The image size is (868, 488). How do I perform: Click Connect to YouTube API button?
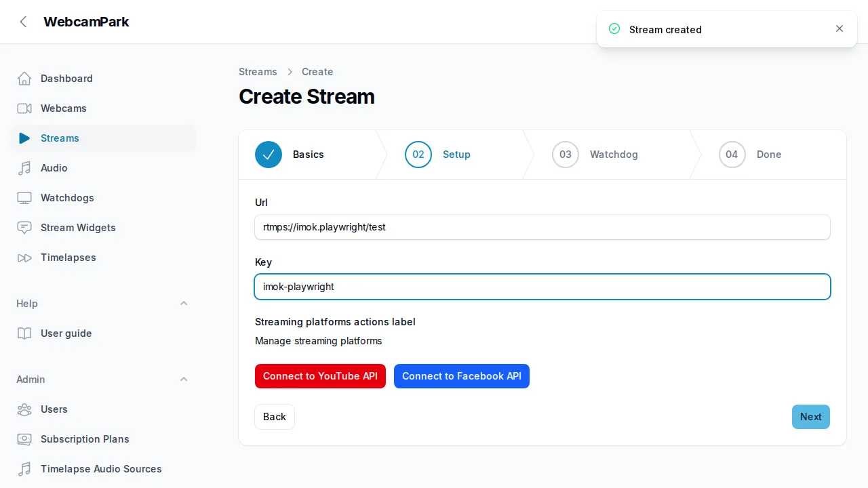pos(320,376)
